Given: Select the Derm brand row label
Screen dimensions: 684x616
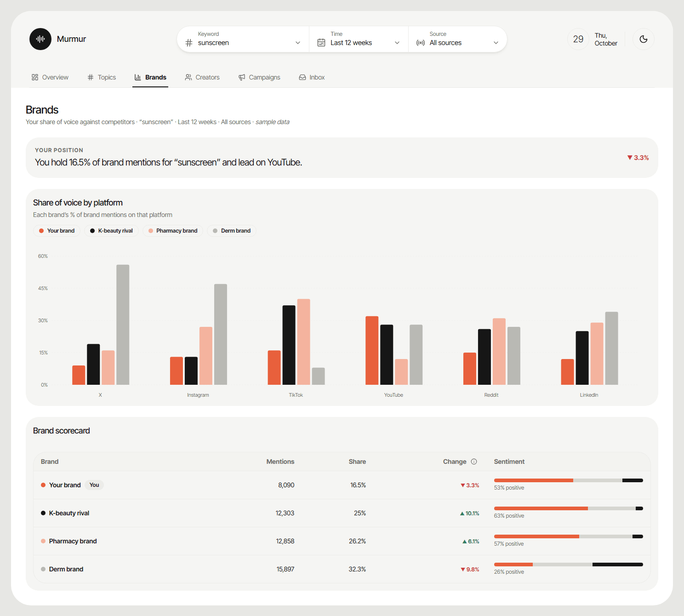Looking at the screenshot, I should tap(66, 569).
